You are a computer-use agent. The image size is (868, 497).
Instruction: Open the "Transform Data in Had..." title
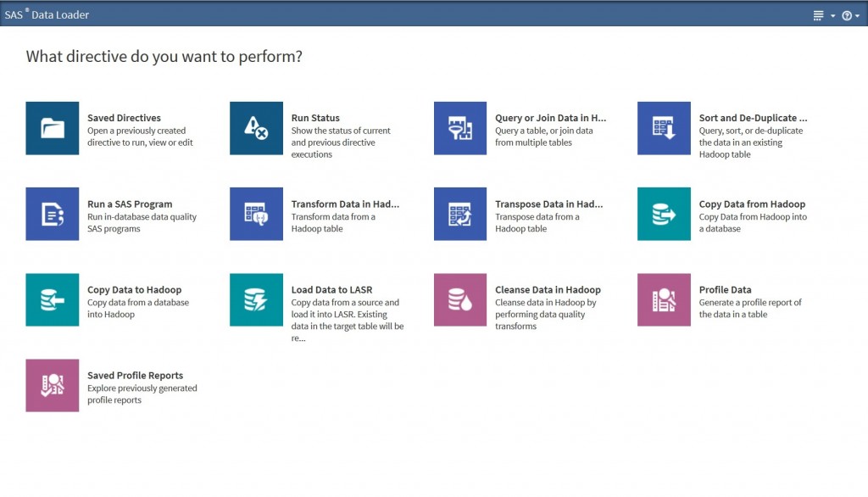[x=346, y=204]
